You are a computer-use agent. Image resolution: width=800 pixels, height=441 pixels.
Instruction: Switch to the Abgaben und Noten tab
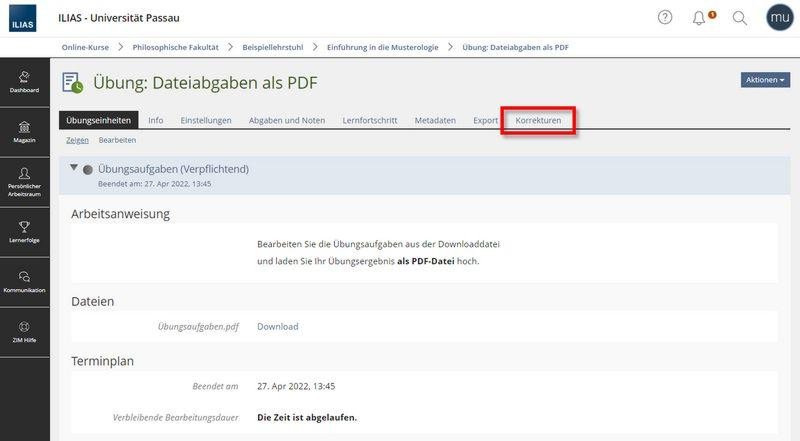pos(287,120)
